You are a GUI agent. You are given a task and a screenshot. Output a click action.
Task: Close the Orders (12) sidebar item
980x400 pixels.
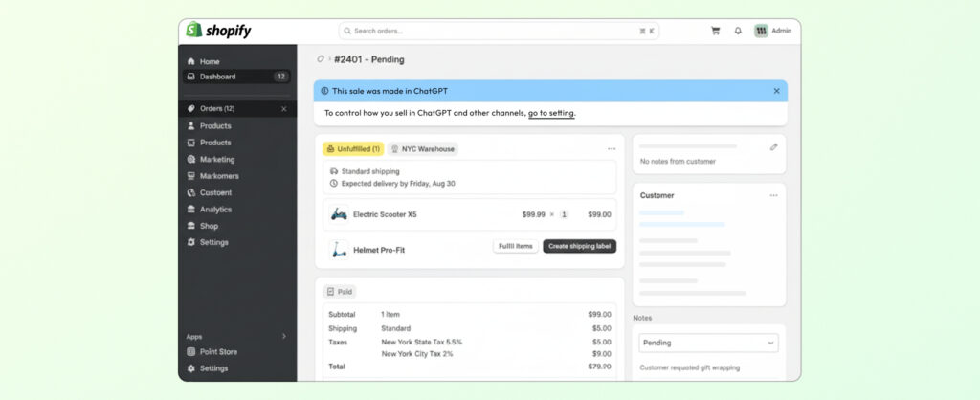(x=283, y=109)
